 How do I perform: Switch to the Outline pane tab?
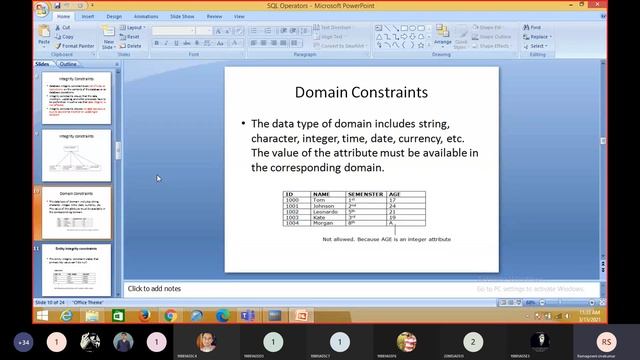pos(68,64)
